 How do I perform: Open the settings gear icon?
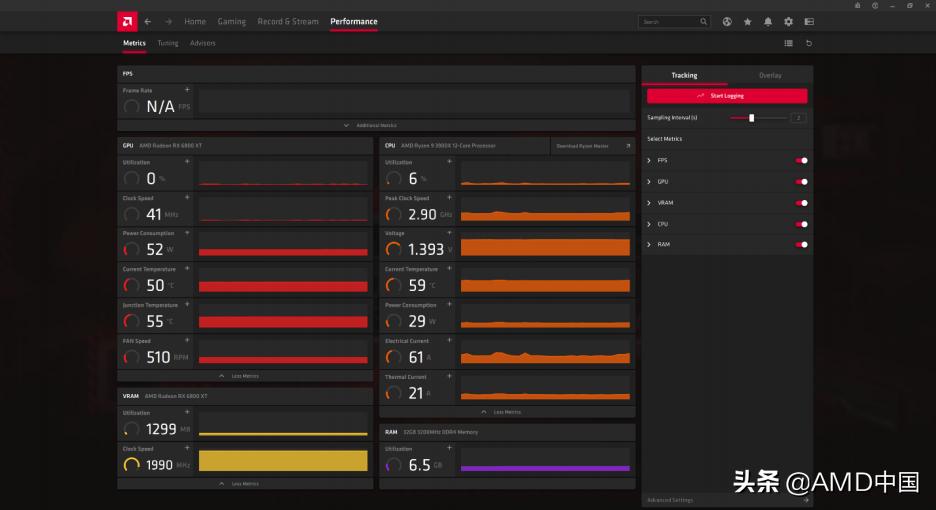coord(788,21)
